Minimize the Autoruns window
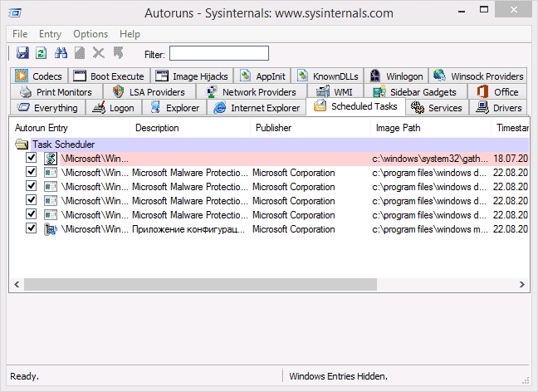This screenshot has height=392, width=538. [462, 12]
